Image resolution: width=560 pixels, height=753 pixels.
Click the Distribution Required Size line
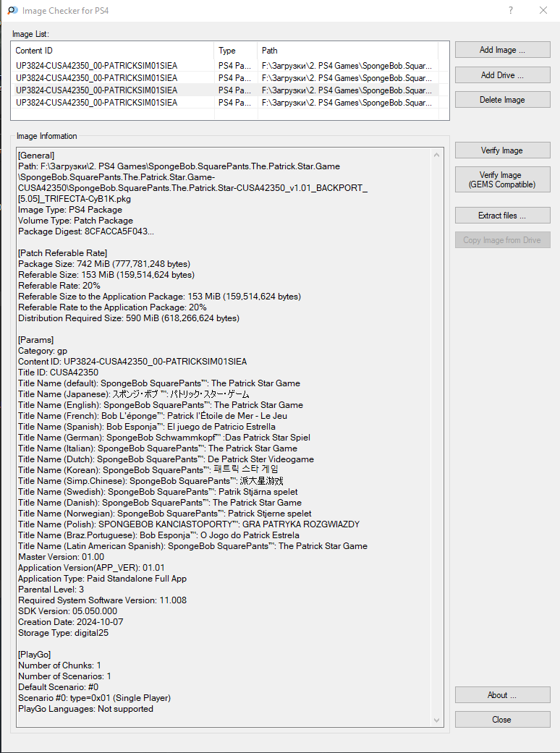tap(129, 318)
